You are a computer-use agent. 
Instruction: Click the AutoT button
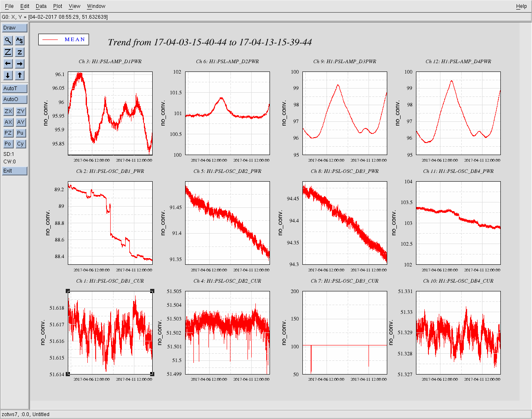[x=15, y=89]
